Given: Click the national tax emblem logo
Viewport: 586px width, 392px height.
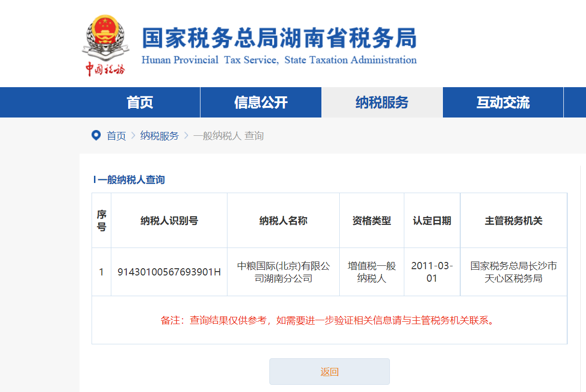Looking at the screenshot, I should tap(105, 37).
